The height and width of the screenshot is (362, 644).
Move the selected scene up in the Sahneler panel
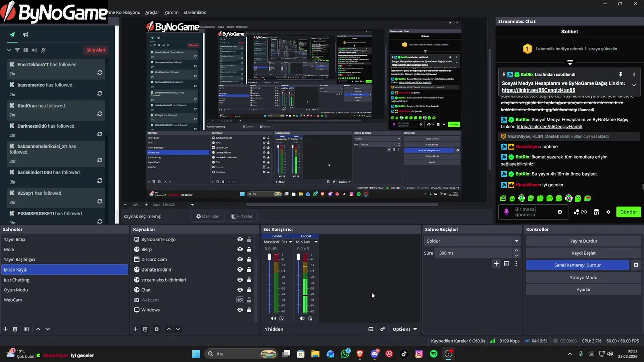point(38,329)
